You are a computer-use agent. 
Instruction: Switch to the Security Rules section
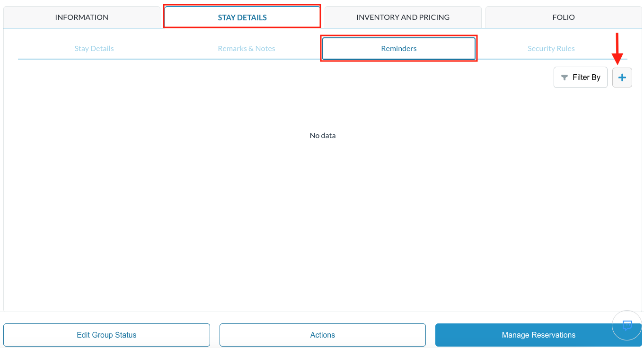[551, 48]
